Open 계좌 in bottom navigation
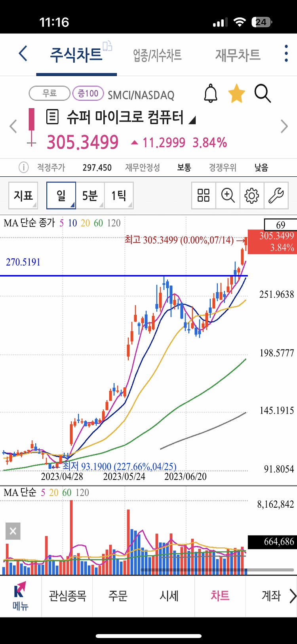 click(271, 596)
